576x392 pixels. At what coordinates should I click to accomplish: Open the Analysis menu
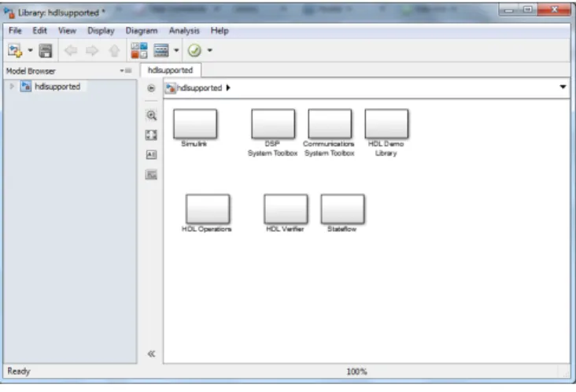click(184, 31)
